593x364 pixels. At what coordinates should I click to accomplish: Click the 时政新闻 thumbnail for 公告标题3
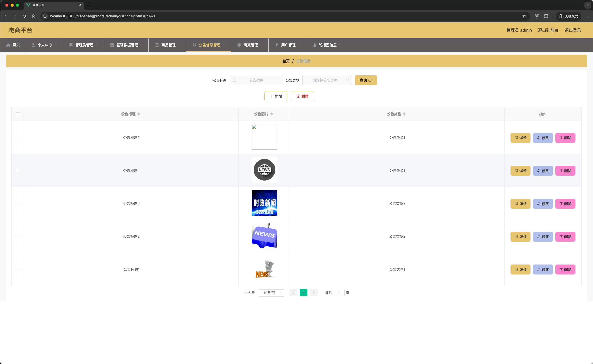pos(264,203)
